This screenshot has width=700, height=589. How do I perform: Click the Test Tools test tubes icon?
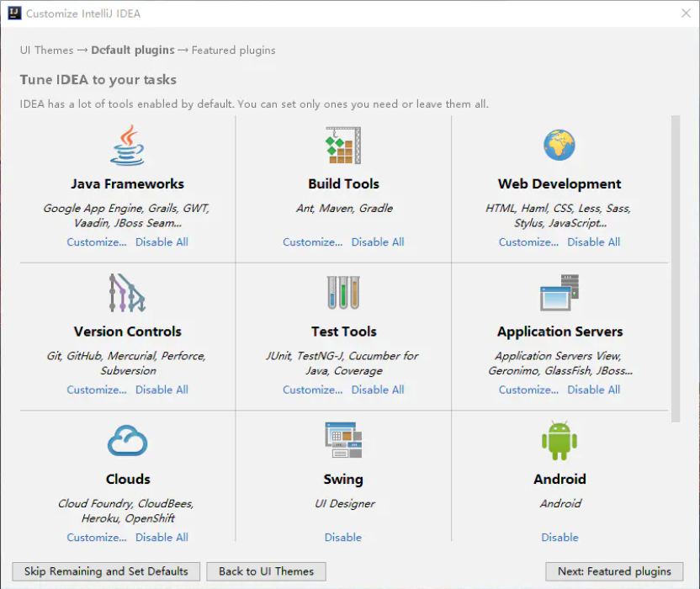343,293
